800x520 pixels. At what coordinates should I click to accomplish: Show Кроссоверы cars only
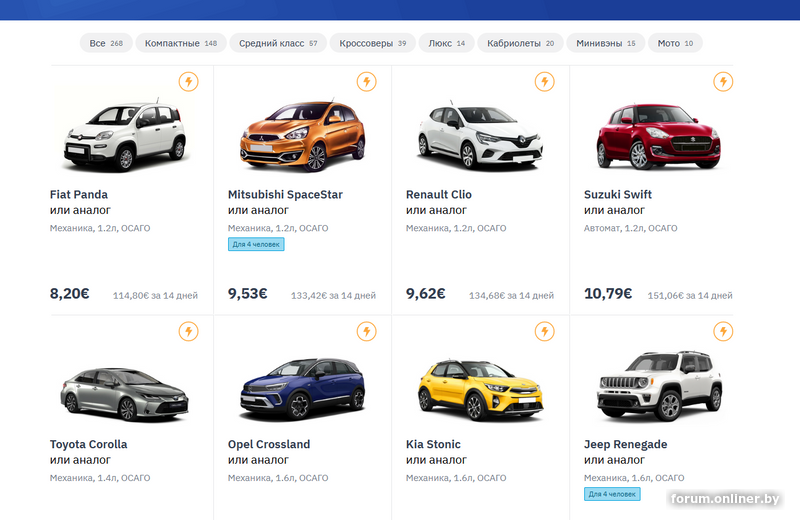click(373, 43)
